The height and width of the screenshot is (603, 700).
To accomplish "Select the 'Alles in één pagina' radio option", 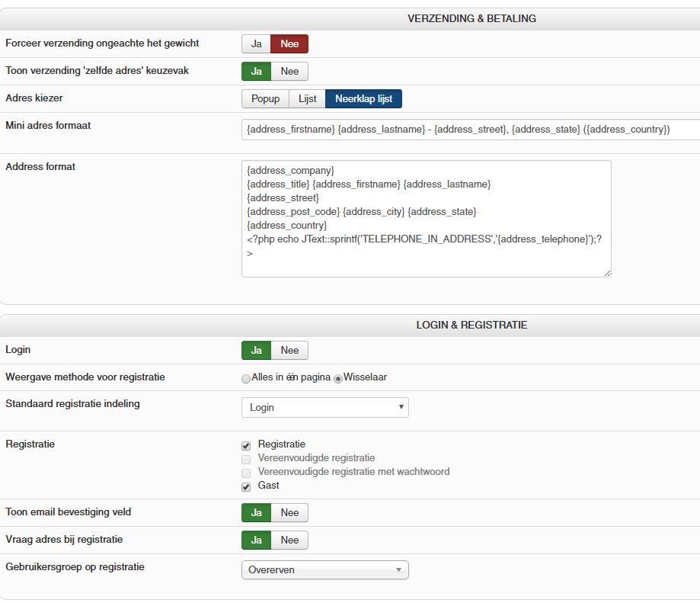I will pos(246,378).
